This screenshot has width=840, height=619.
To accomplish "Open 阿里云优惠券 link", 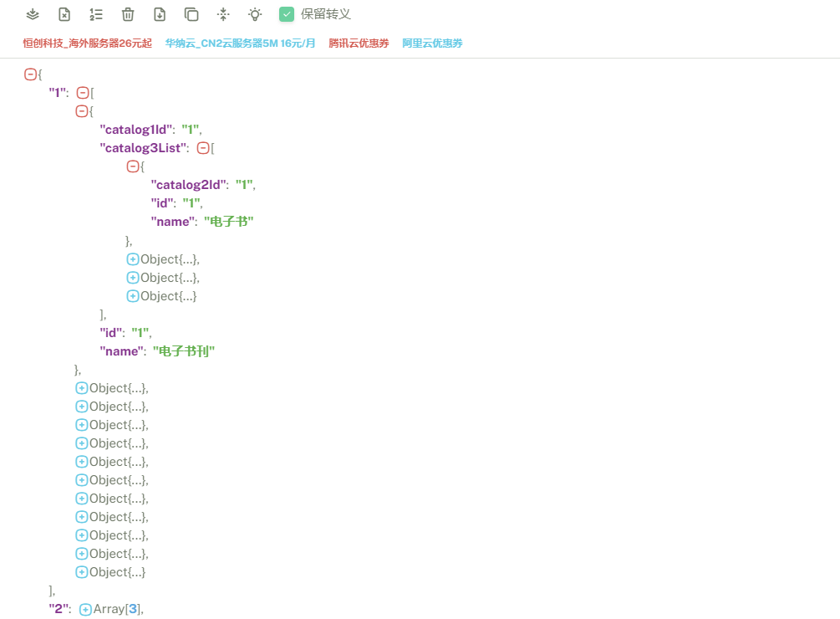I will [432, 43].
